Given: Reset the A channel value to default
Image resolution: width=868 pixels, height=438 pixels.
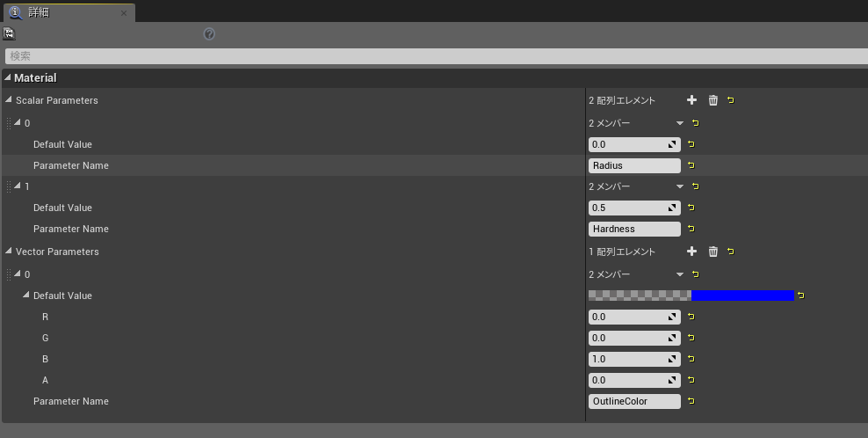Looking at the screenshot, I should tap(691, 380).
